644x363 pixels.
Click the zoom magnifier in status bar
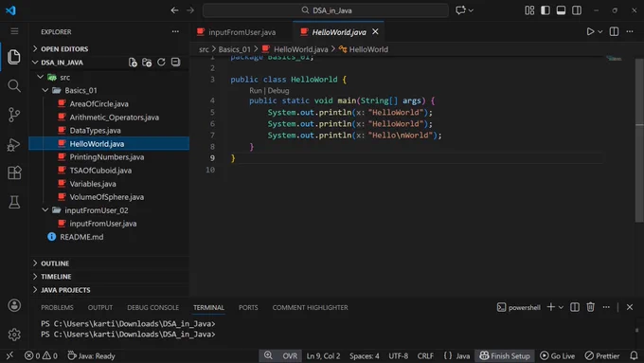(x=268, y=355)
